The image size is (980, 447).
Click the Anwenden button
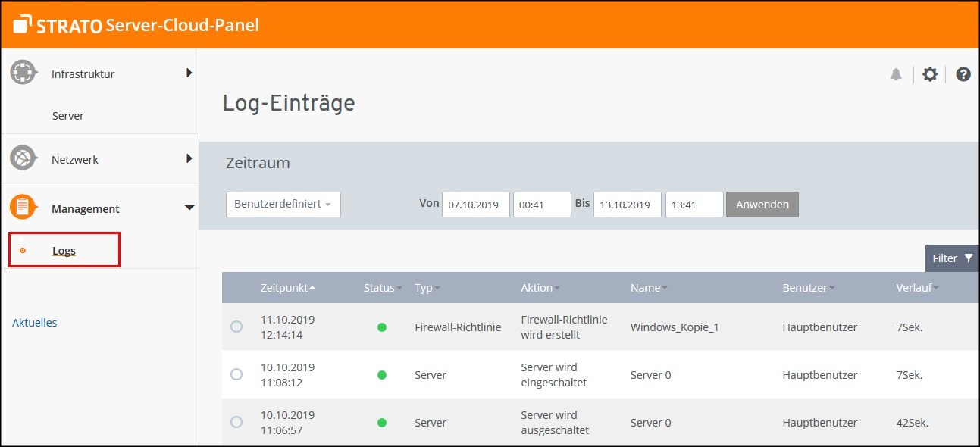click(x=762, y=204)
